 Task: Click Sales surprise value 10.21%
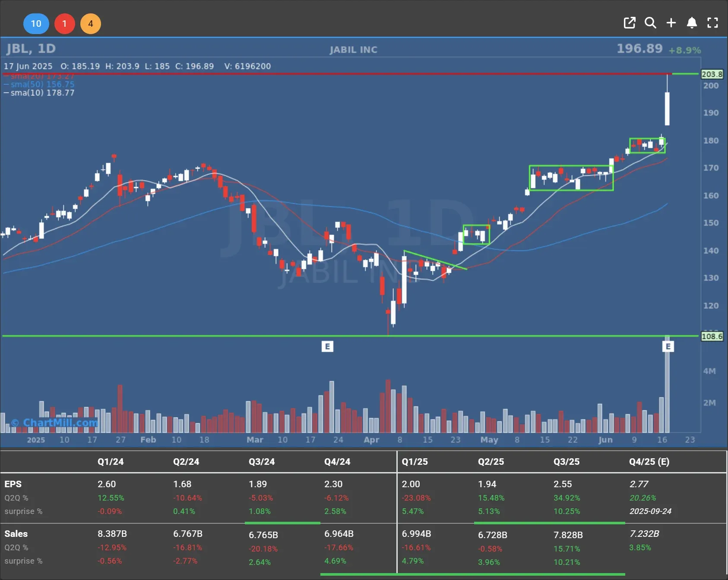pos(567,562)
